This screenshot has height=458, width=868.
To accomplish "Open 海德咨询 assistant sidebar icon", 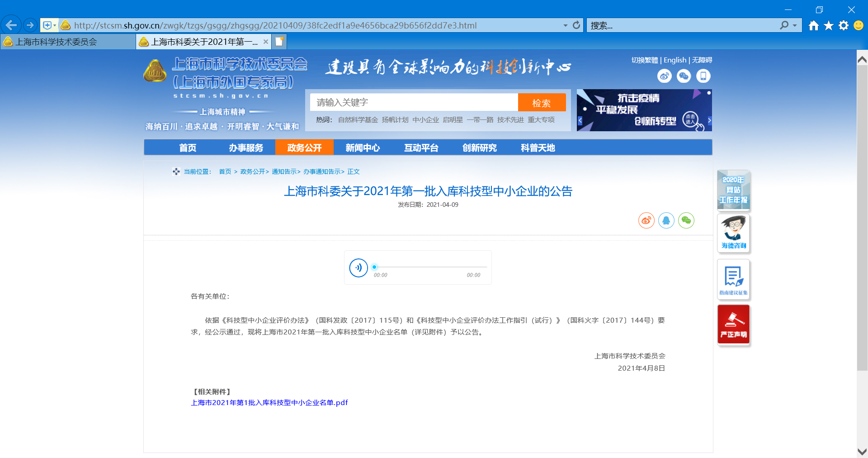I will point(733,233).
